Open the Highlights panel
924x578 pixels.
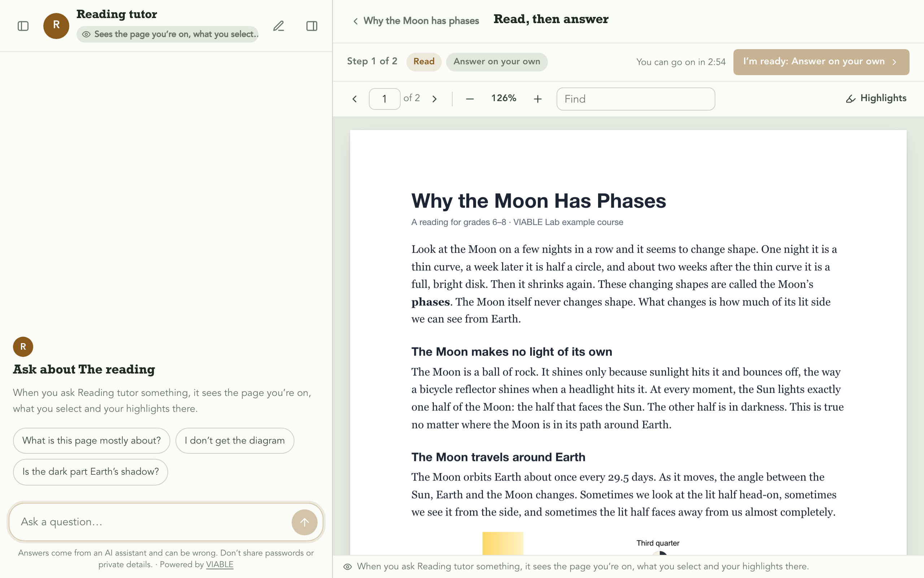pyautogui.click(x=876, y=98)
